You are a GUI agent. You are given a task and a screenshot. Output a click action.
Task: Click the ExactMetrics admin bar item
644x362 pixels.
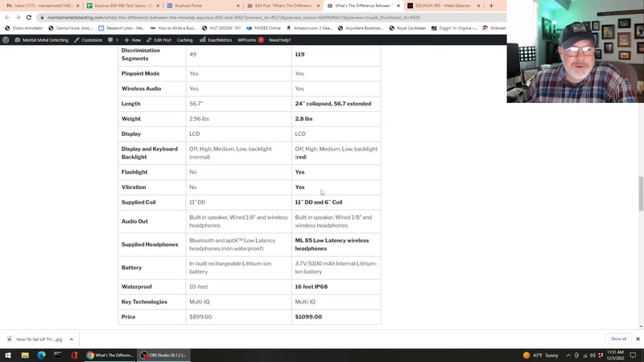click(x=217, y=39)
